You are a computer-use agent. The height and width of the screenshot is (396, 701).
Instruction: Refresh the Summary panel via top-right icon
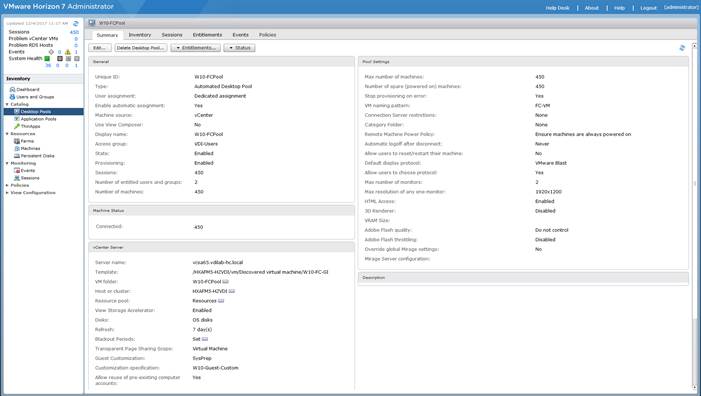(x=682, y=48)
